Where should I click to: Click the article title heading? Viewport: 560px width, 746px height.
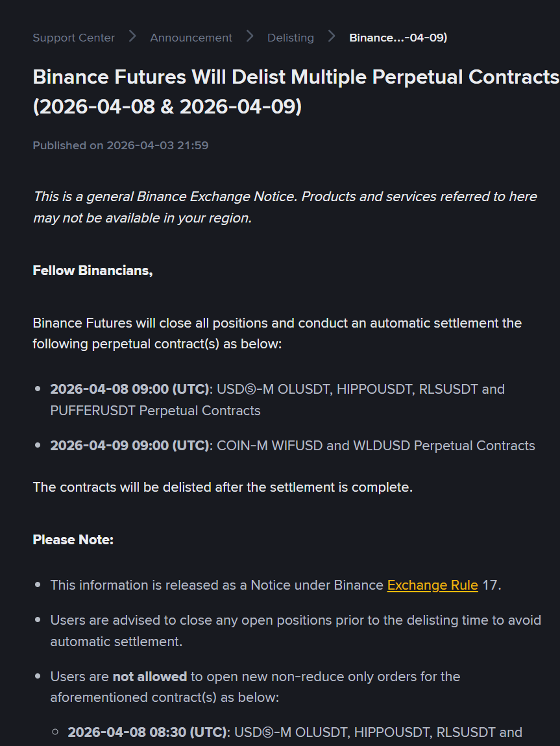pyautogui.click(x=295, y=91)
